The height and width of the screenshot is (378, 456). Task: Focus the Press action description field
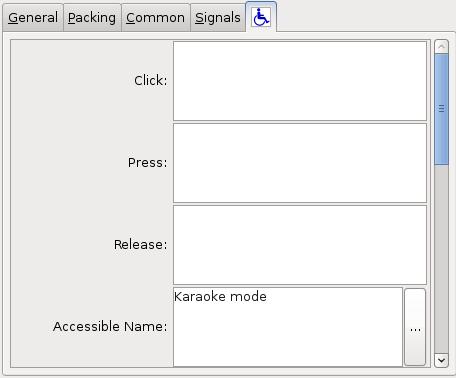click(300, 163)
